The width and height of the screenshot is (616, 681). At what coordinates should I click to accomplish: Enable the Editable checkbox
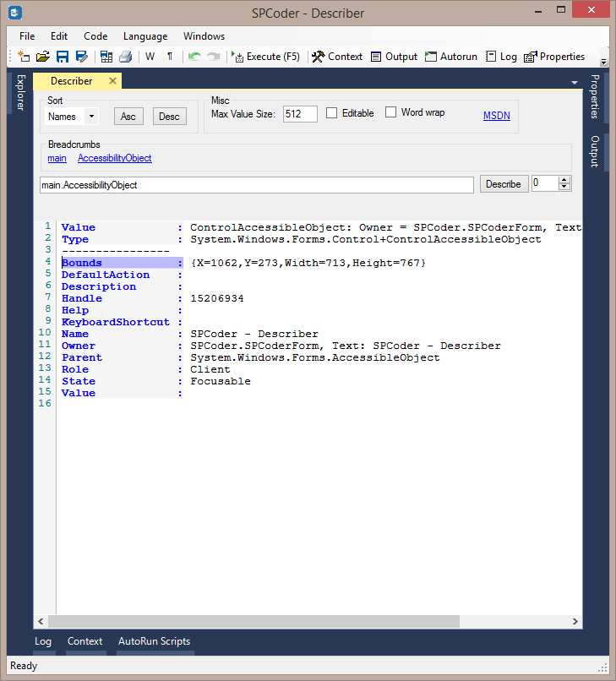click(x=331, y=113)
